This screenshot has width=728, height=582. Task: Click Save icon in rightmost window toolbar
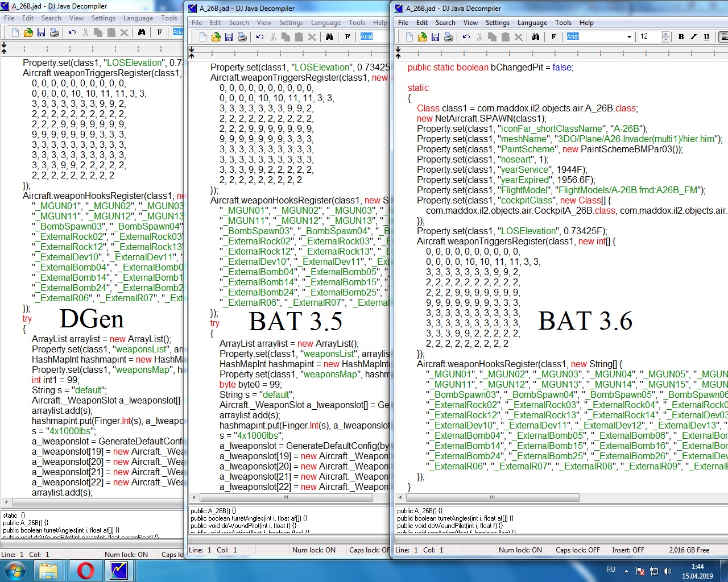[435, 37]
